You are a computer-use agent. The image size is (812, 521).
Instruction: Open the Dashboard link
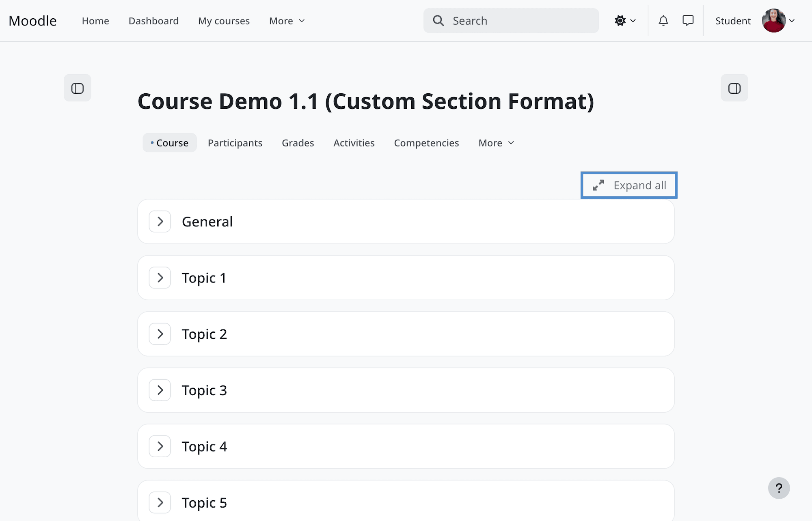tap(153, 21)
